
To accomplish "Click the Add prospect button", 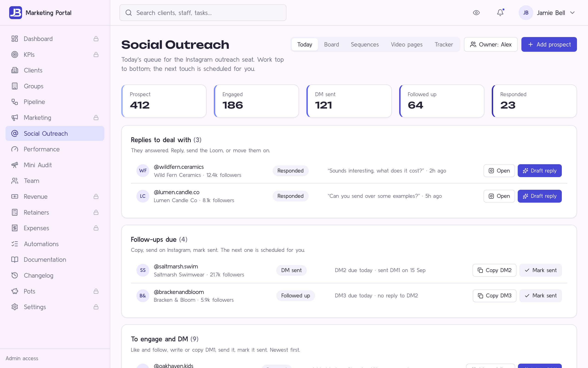I will tap(549, 44).
